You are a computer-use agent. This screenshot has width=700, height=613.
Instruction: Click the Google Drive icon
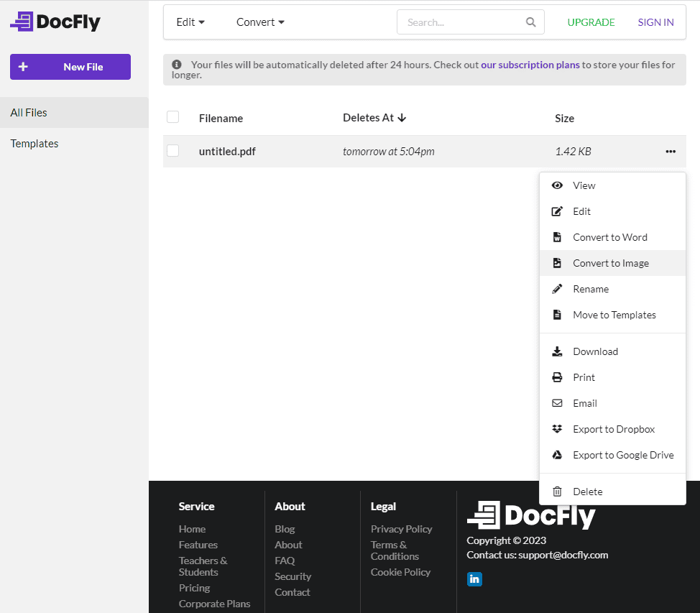(557, 455)
